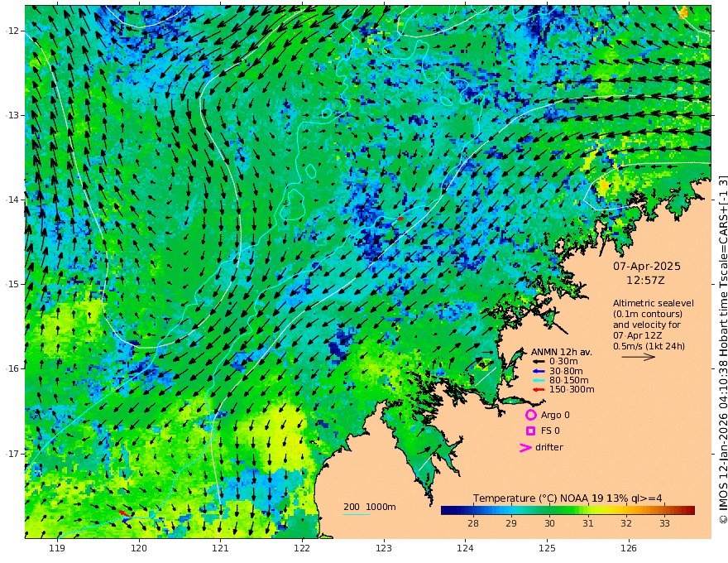Click colour bar tick value 30

(549, 523)
